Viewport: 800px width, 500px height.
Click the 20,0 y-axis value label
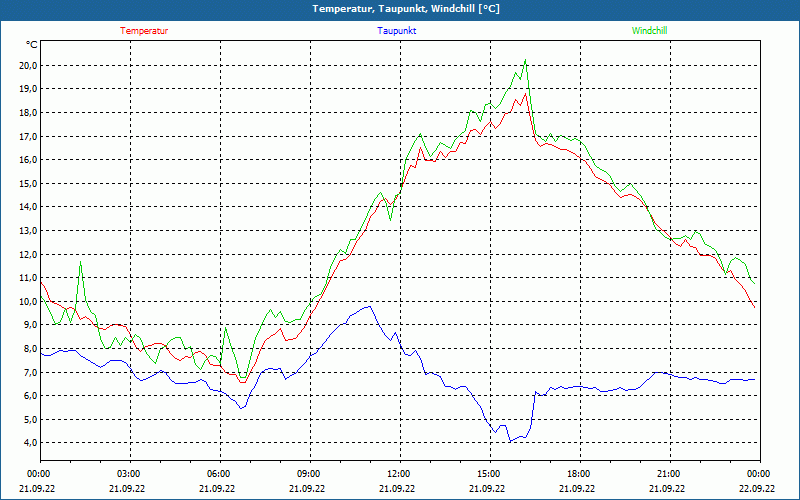(27, 65)
